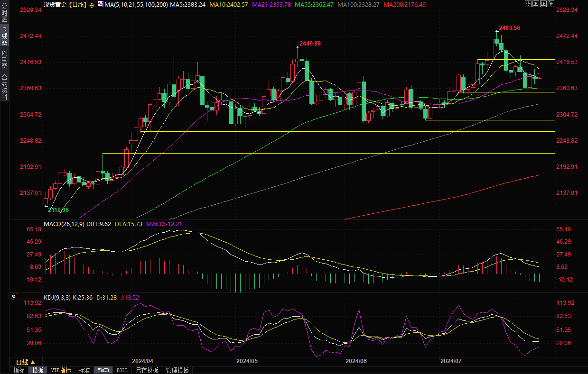Open the 闪电图 side tab
The image size is (588, 374).
pyautogui.click(x=4, y=59)
